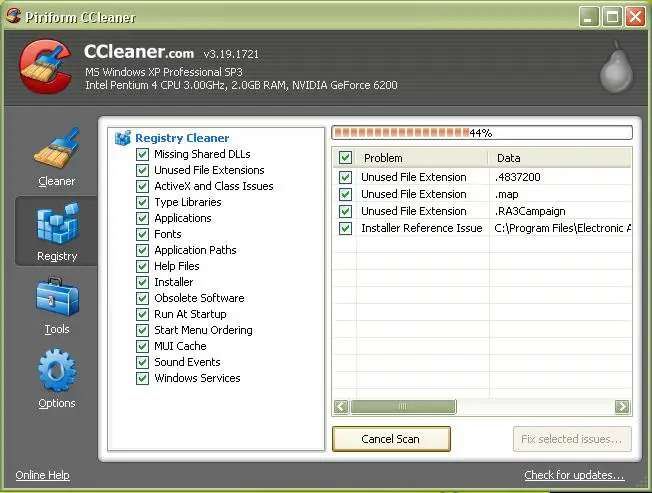The width and height of the screenshot is (652, 493).
Task: Click Fix selected issues button
Action: (572, 439)
